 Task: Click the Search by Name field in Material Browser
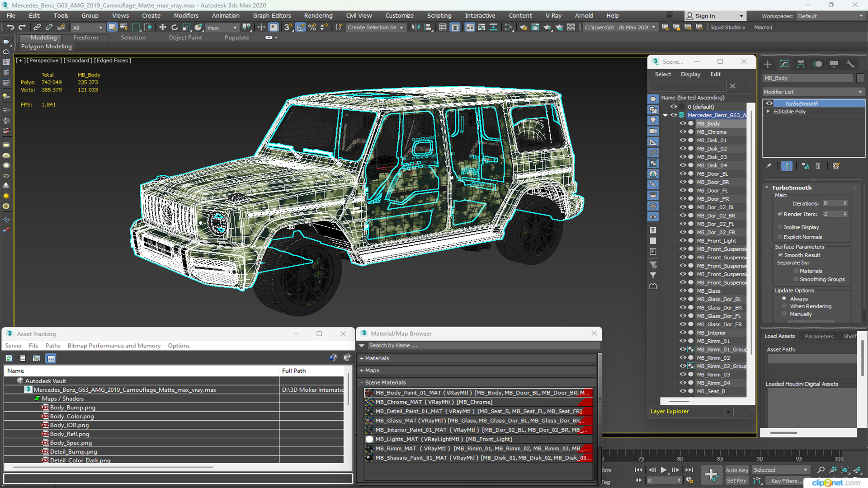coord(483,345)
